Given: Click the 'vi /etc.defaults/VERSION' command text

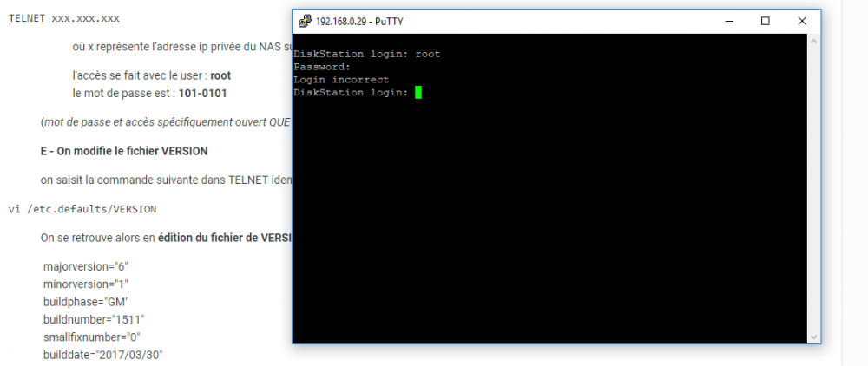Looking at the screenshot, I should 83,209.
